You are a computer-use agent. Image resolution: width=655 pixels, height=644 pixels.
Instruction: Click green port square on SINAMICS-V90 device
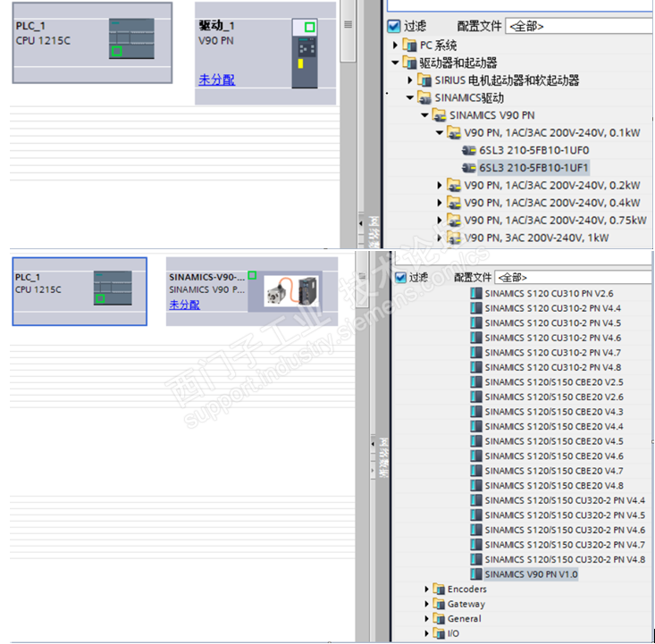(252, 275)
